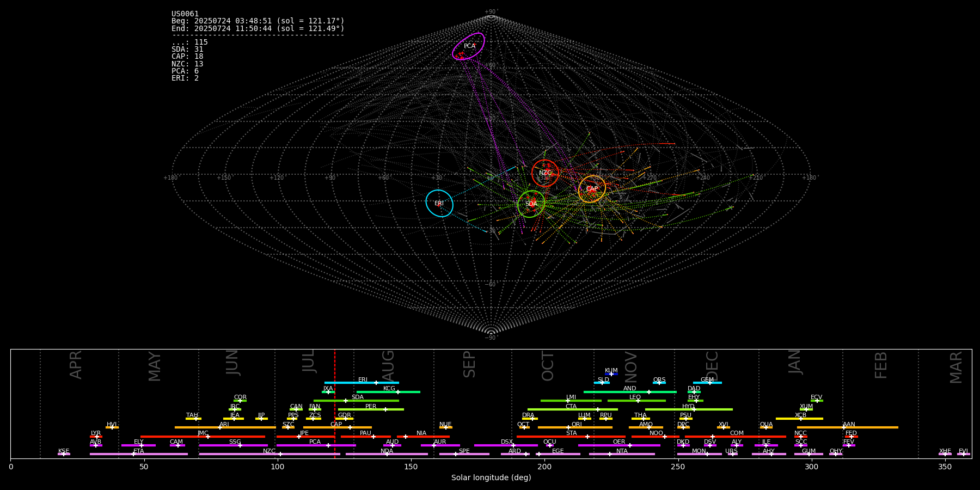Select the ETA shower bar in timeline
Image resolution: width=980 pixels, height=490 pixels.
point(139,454)
